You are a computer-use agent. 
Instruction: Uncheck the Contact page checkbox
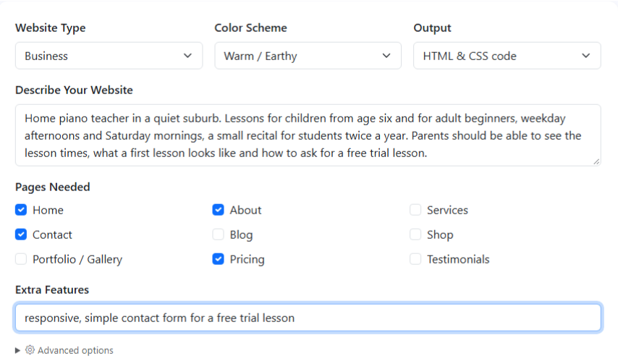(x=21, y=234)
